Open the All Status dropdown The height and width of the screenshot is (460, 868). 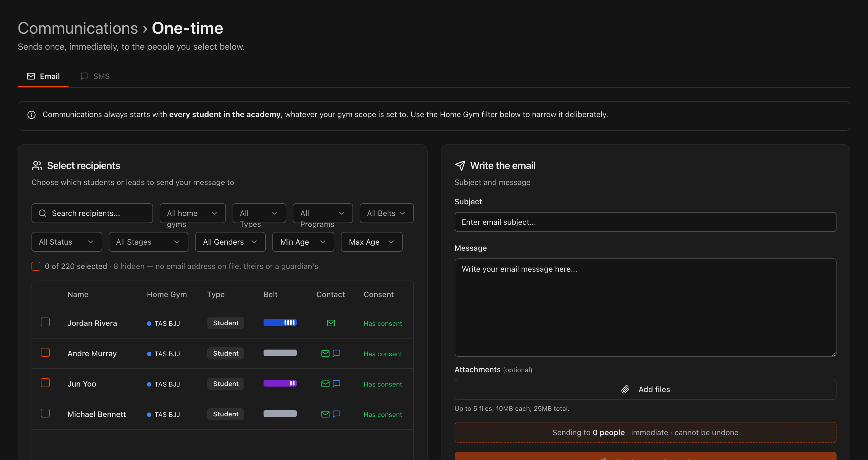pos(67,242)
